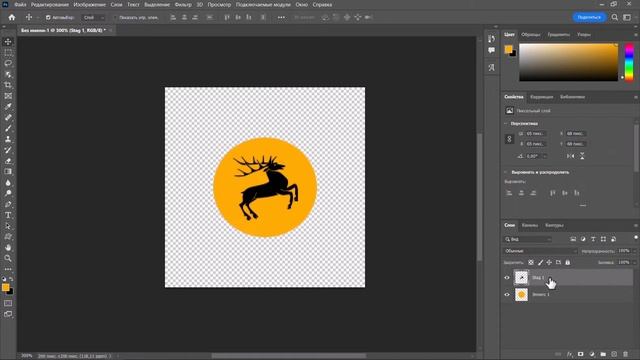Select the Эллипс 1 layer name
The image size is (640, 360).
coord(541,294)
